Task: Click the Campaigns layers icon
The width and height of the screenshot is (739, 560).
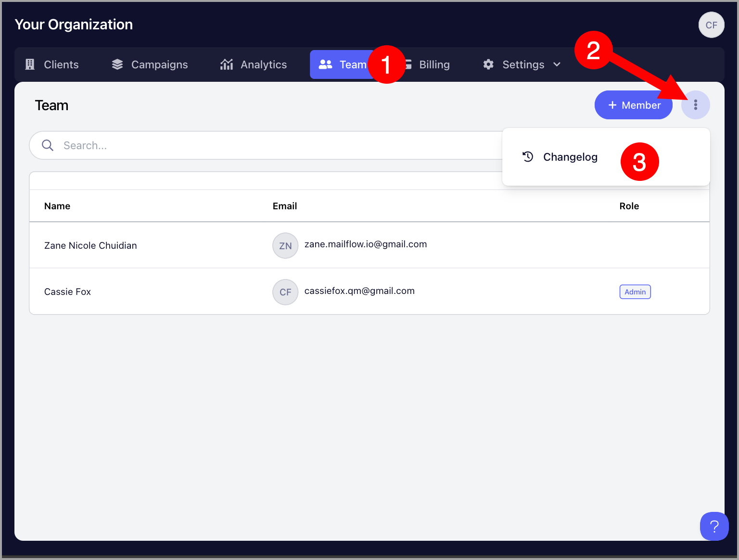Action: point(117,64)
